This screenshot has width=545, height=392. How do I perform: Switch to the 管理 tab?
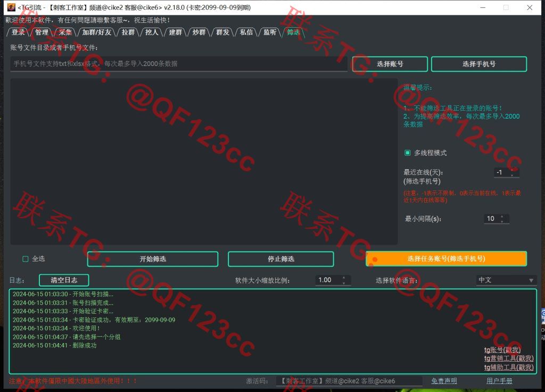coord(42,32)
